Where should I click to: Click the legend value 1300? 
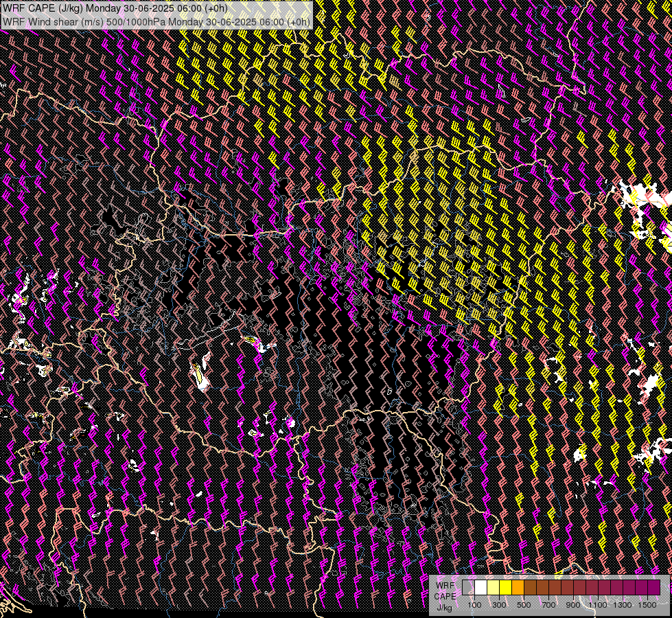point(623,605)
